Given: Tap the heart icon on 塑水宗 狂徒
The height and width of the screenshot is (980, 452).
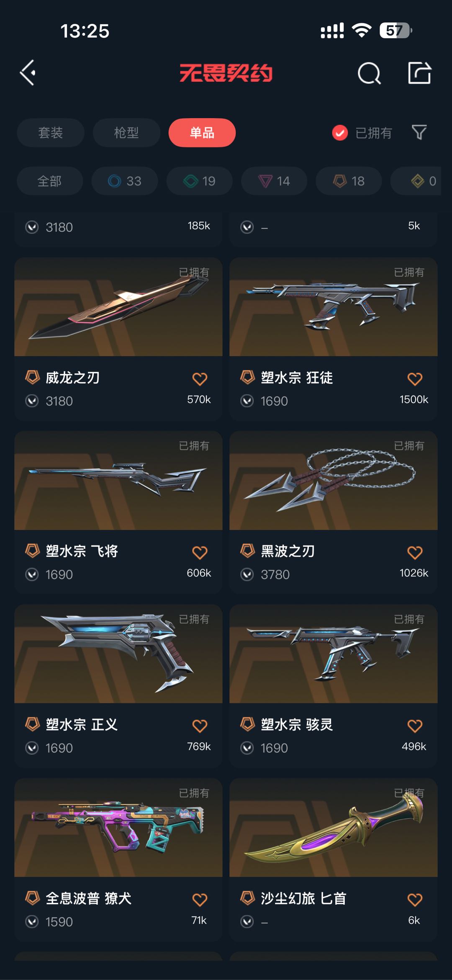Looking at the screenshot, I should click(x=415, y=379).
